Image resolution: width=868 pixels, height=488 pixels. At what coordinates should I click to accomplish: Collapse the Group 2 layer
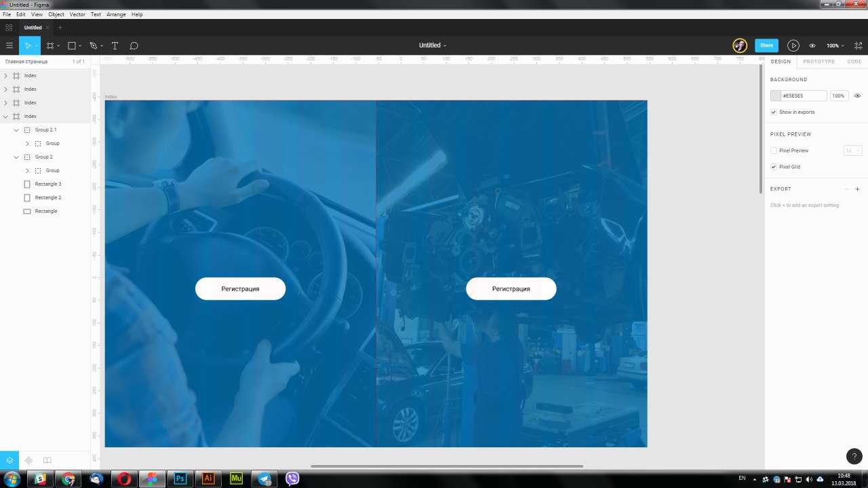16,157
